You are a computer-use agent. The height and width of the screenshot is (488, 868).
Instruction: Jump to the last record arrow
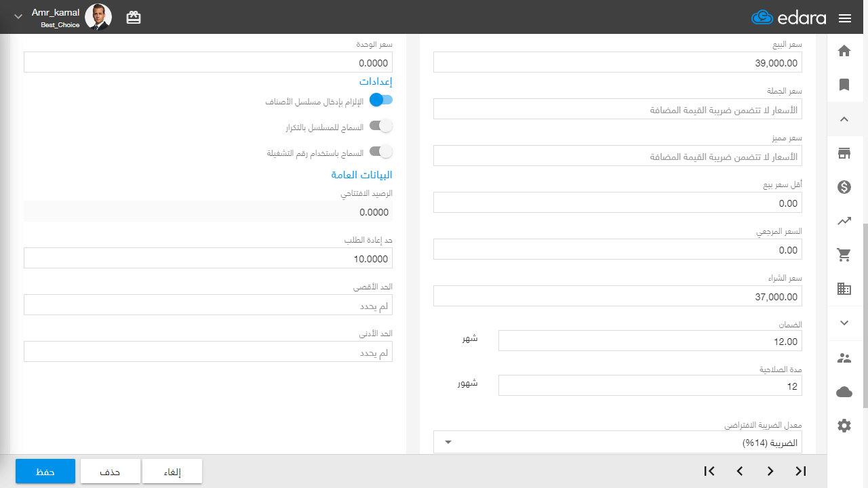[801, 471]
